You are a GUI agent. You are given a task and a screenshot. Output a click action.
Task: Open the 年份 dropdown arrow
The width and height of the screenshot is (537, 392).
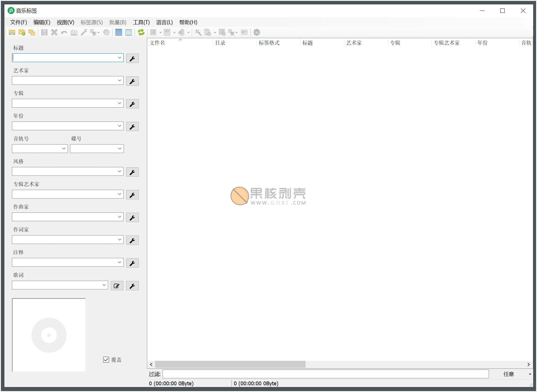tap(120, 126)
